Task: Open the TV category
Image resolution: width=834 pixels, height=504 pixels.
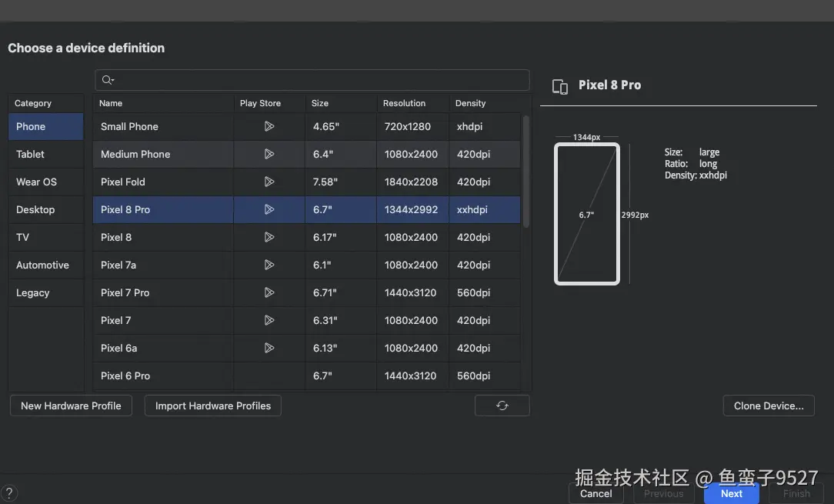Action: (45, 237)
